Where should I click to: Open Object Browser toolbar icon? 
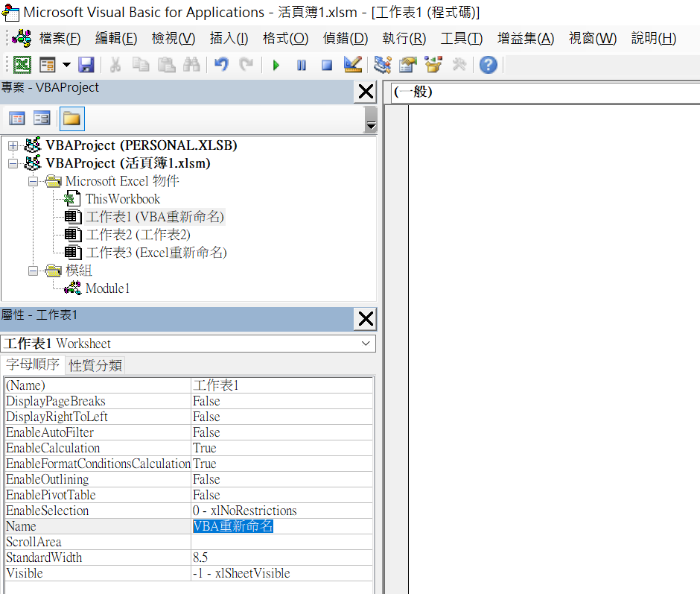click(433, 66)
